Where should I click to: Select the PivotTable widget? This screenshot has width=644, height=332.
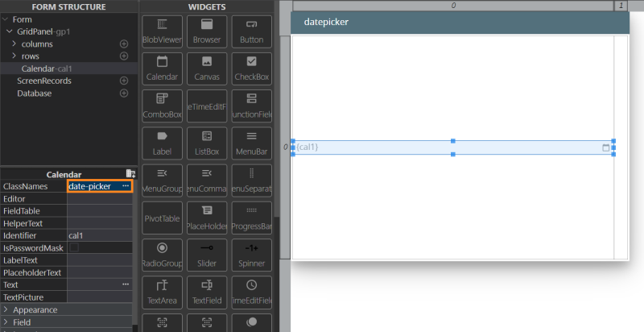click(x=162, y=218)
